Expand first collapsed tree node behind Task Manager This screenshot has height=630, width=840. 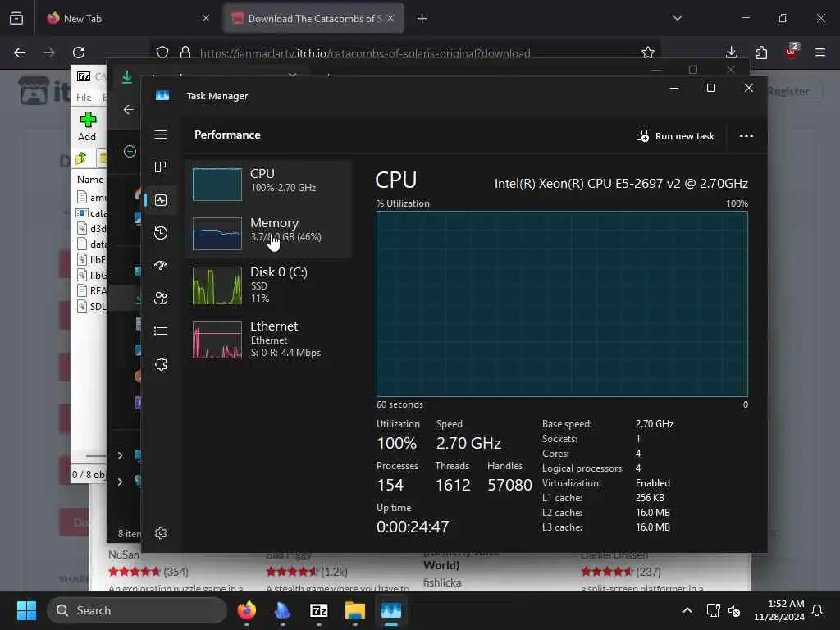120,455
